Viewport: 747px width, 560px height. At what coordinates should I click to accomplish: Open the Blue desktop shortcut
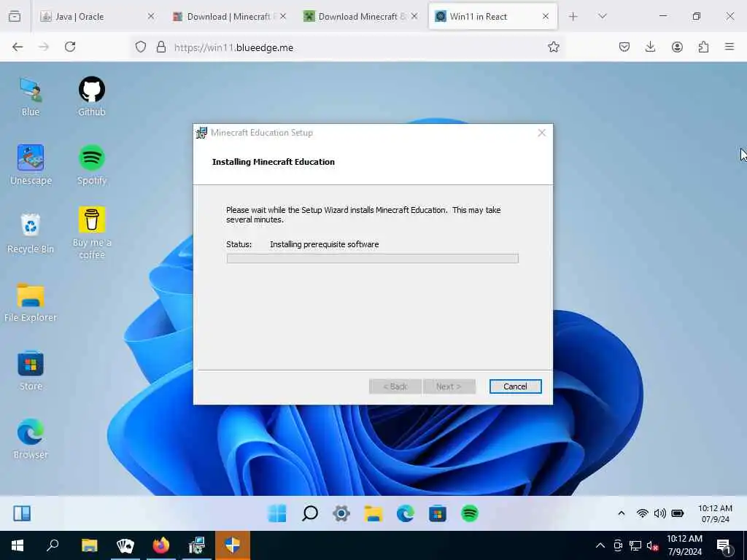[31, 97]
